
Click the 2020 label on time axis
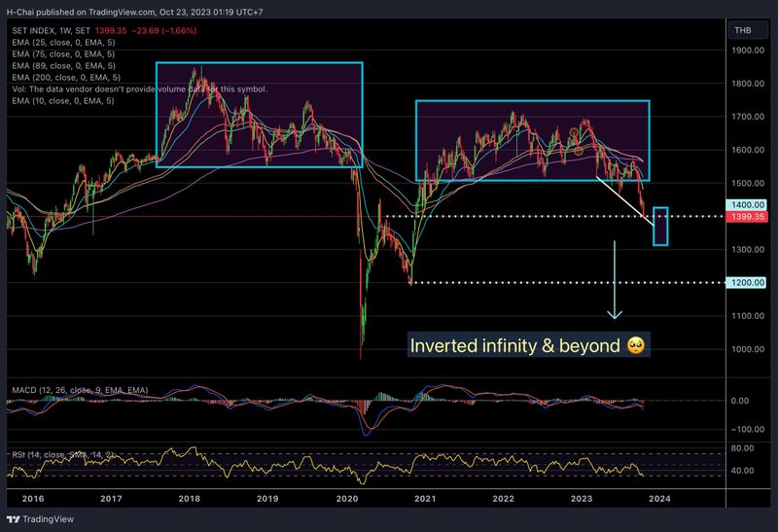346,498
